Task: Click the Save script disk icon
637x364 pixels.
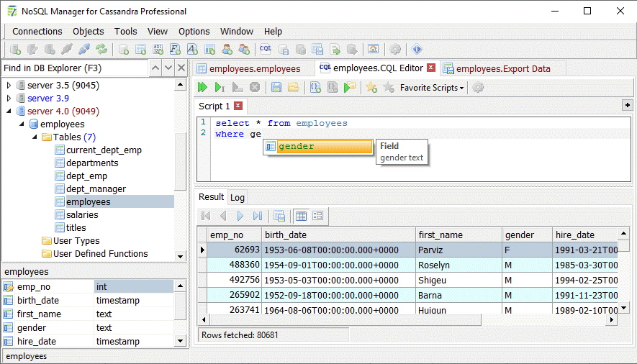Action: click(276, 87)
